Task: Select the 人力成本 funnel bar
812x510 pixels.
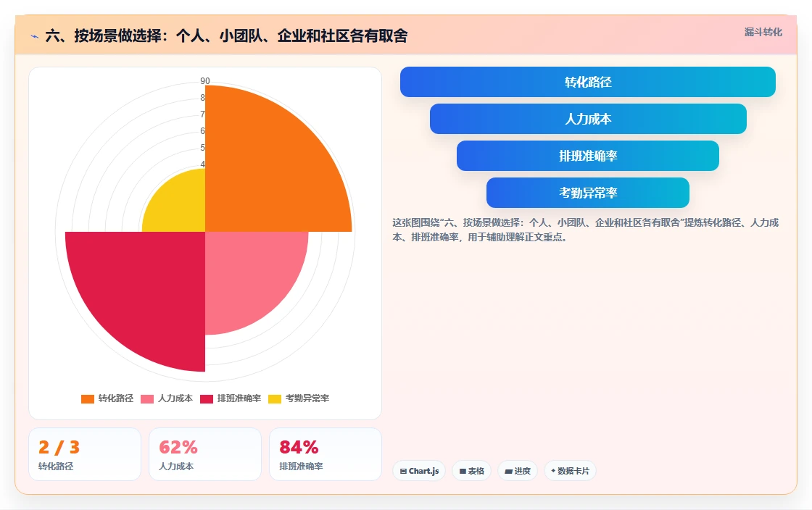Action: click(588, 119)
